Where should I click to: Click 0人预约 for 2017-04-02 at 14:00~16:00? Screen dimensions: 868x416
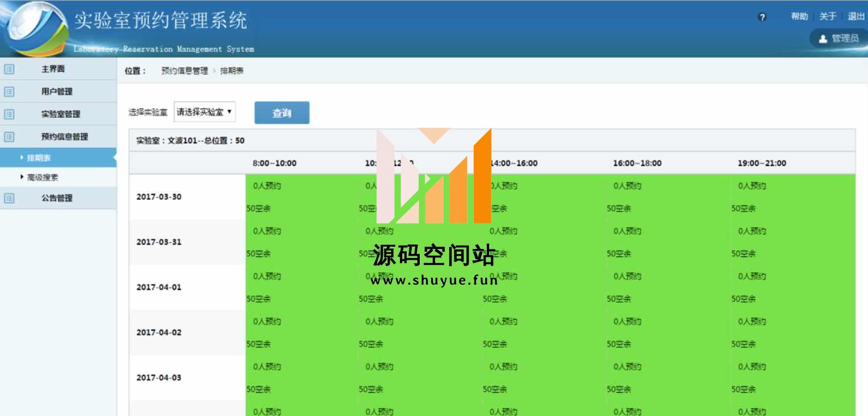tap(503, 322)
